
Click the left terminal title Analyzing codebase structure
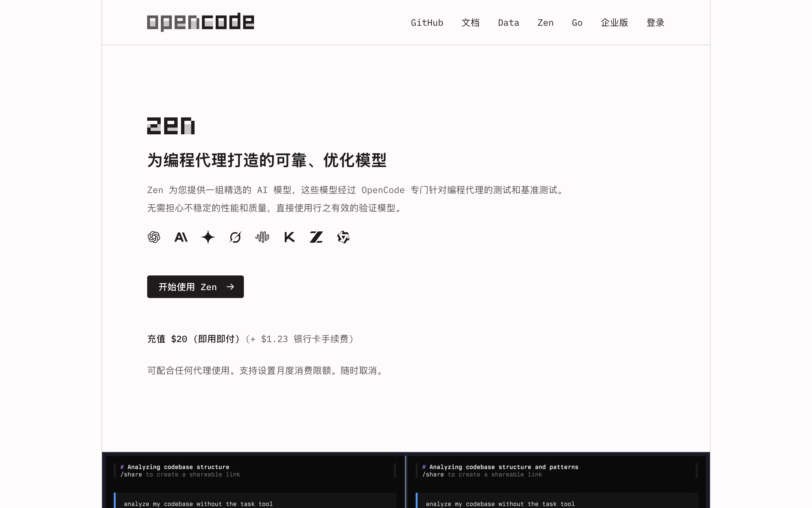tap(175, 467)
